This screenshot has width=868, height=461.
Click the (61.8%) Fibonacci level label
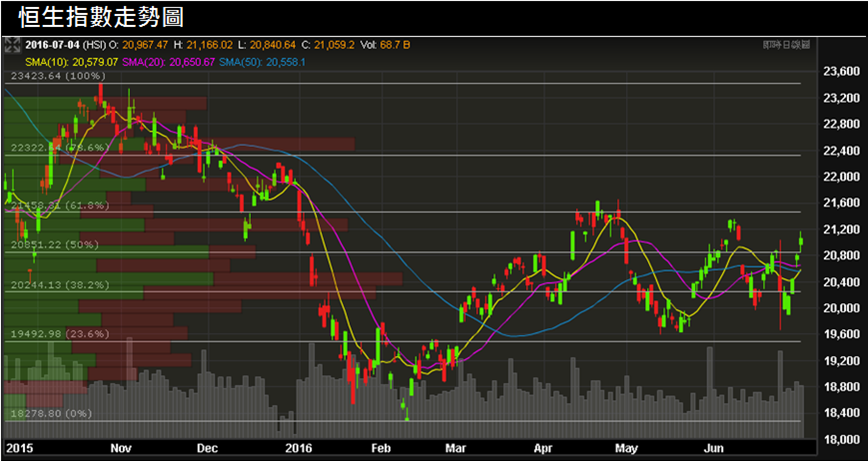pyautogui.click(x=87, y=205)
